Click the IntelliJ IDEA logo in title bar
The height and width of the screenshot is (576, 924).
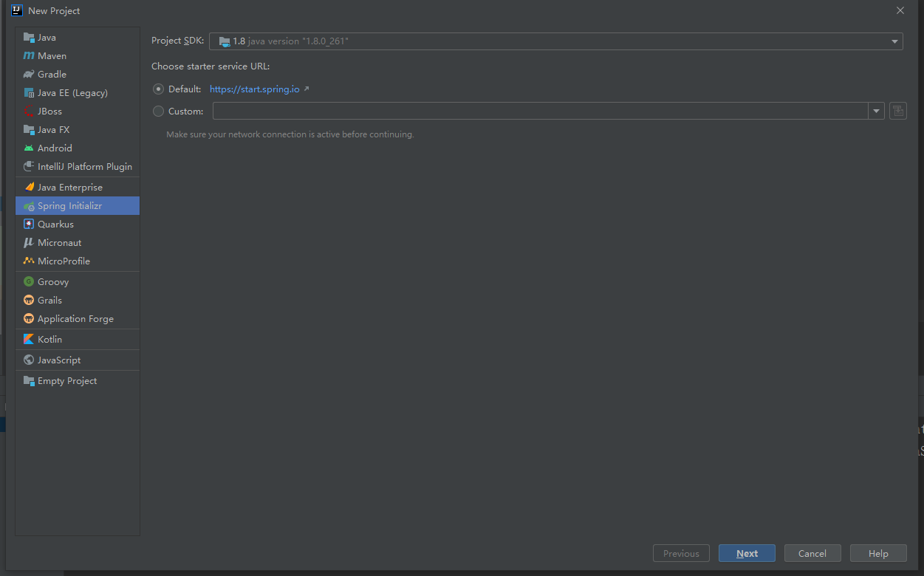[x=17, y=10]
